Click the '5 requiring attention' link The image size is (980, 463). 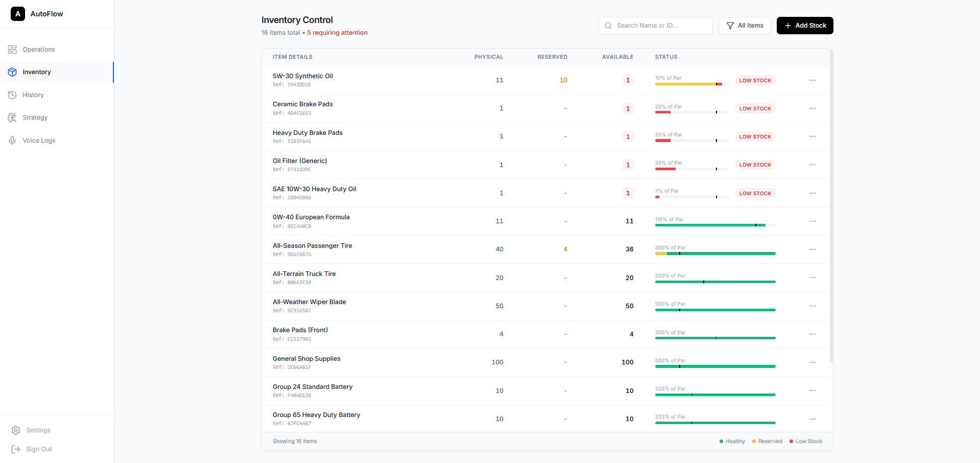tap(337, 33)
